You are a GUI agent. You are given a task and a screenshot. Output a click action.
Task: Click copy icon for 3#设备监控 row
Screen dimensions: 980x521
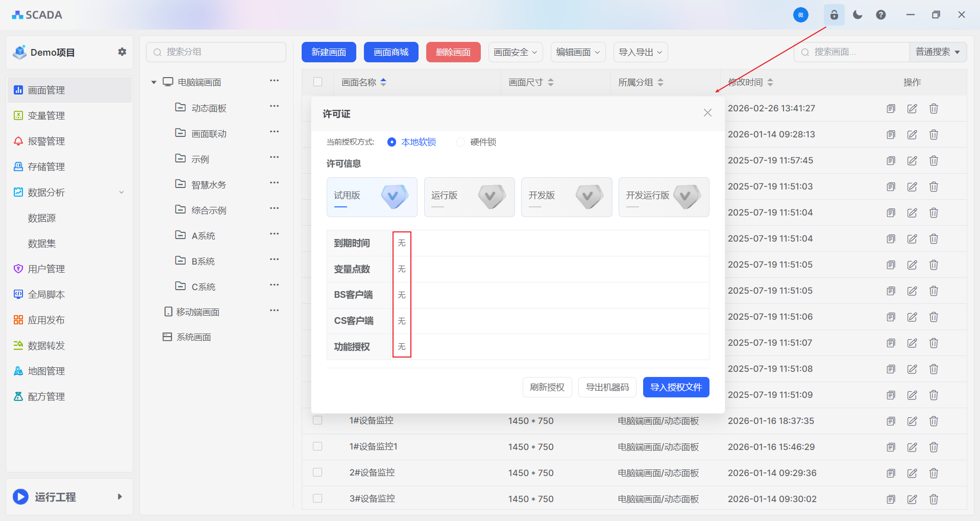891,499
